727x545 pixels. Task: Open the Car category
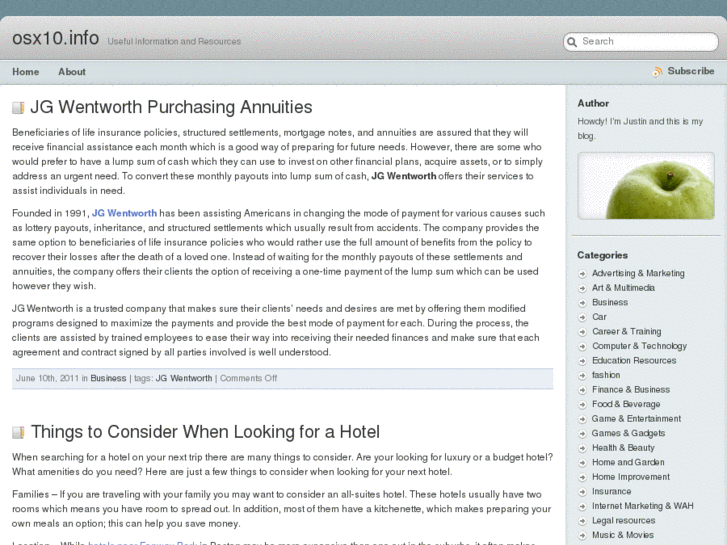coord(599,317)
